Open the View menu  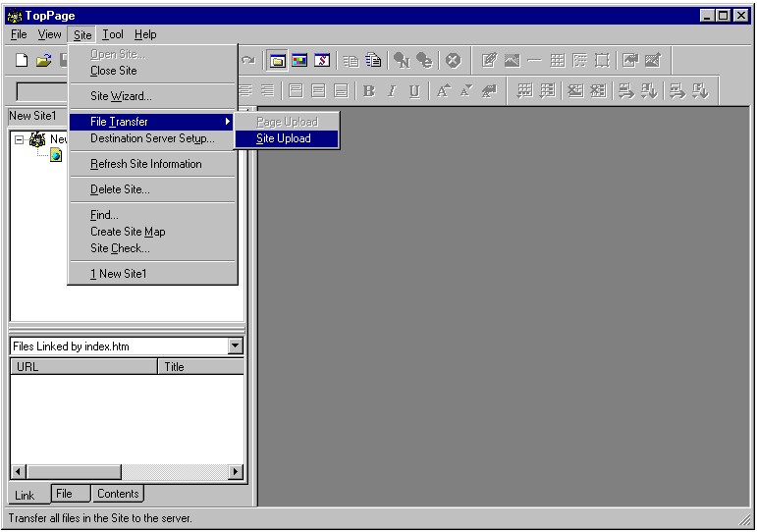[49, 34]
